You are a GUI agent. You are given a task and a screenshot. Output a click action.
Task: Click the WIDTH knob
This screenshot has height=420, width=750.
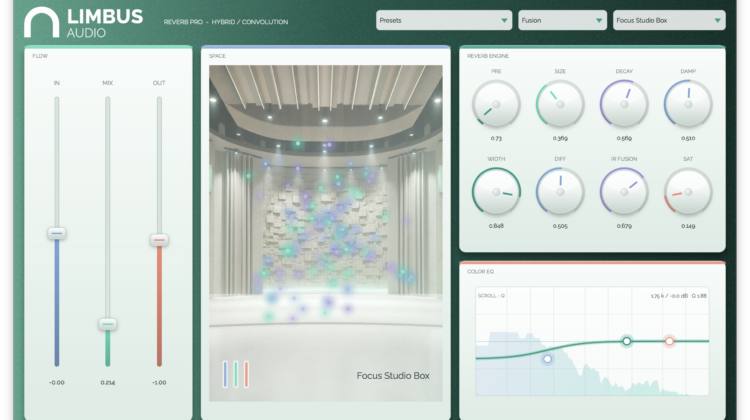pyautogui.click(x=496, y=191)
